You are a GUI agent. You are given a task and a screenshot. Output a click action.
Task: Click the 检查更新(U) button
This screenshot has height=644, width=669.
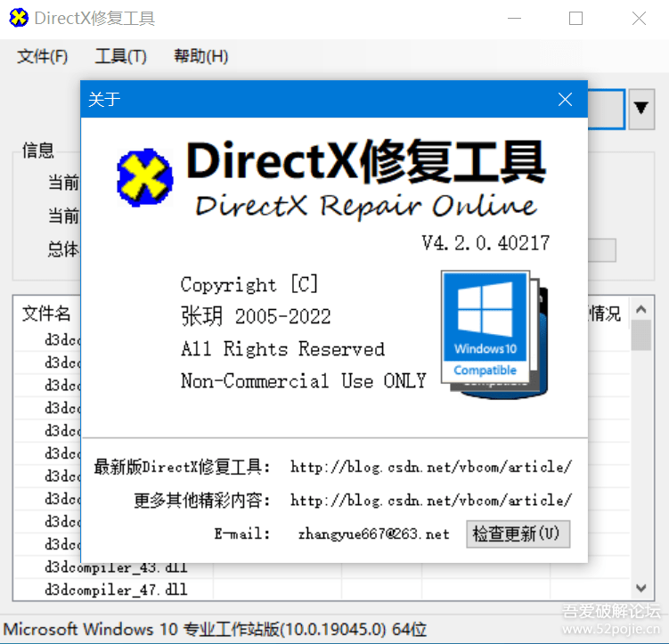point(518,534)
